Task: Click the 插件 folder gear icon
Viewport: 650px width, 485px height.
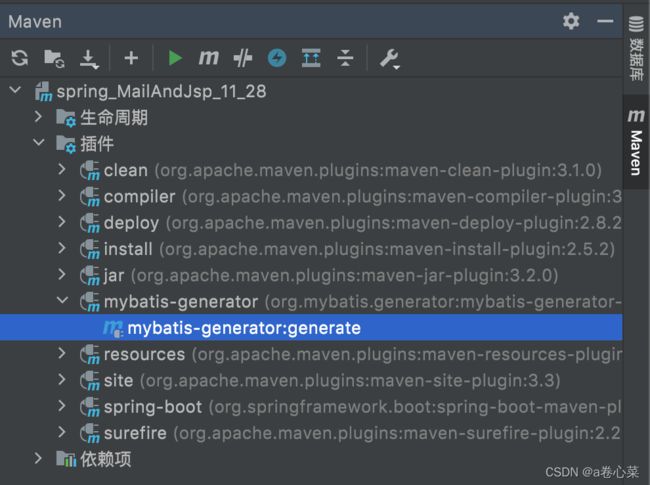Action: 66,144
